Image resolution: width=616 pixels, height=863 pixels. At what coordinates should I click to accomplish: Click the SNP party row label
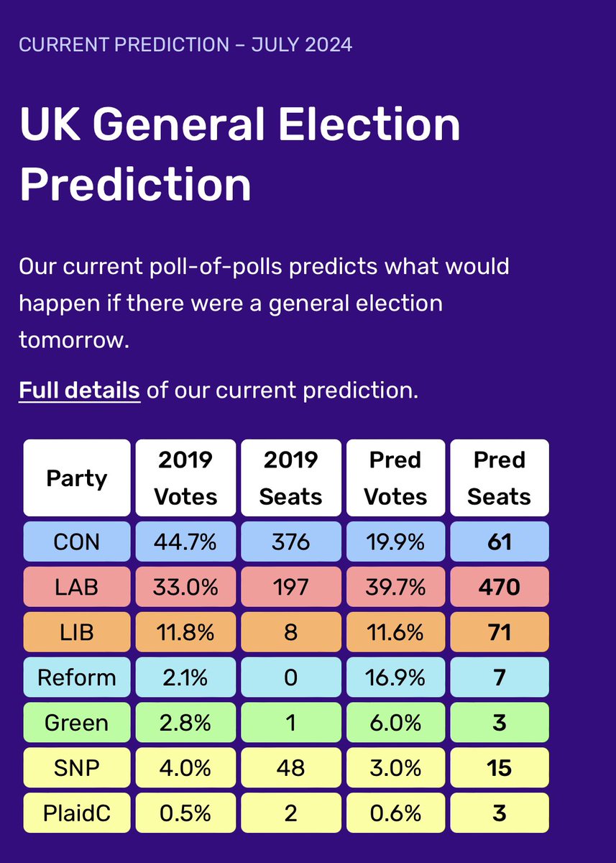pyautogui.click(x=77, y=768)
